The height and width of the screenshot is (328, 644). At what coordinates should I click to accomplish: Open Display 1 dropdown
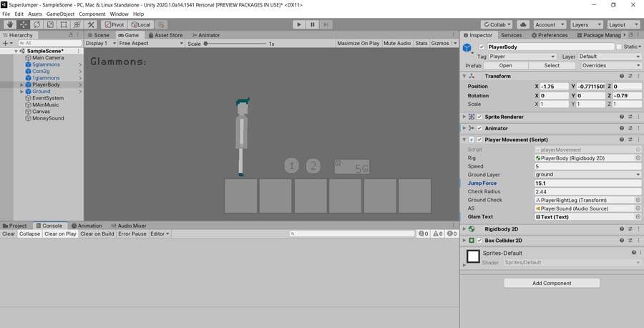tap(101, 43)
